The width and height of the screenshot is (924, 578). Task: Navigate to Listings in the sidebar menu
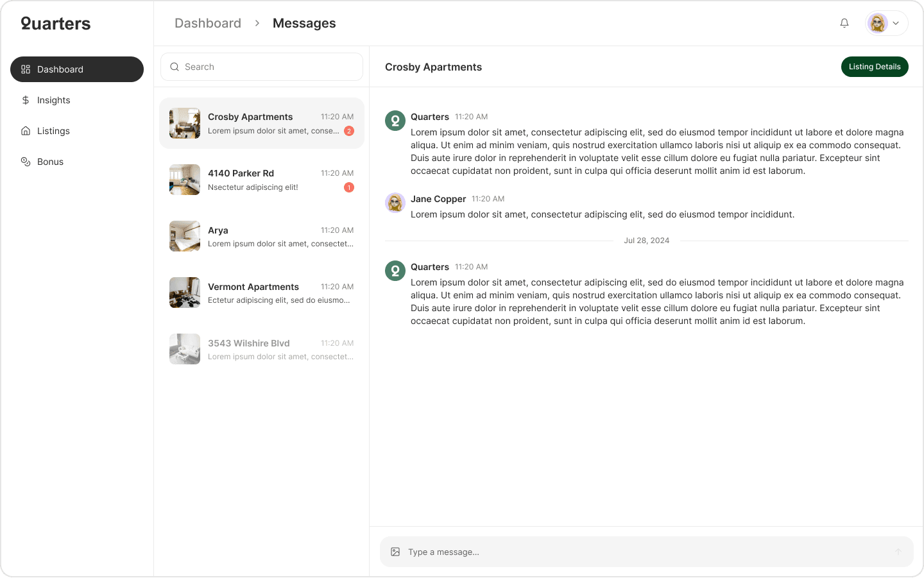53,131
